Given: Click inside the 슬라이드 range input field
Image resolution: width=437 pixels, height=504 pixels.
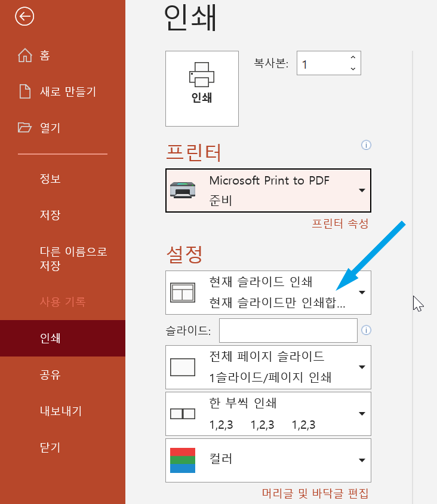Looking at the screenshot, I should pyautogui.click(x=288, y=330).
